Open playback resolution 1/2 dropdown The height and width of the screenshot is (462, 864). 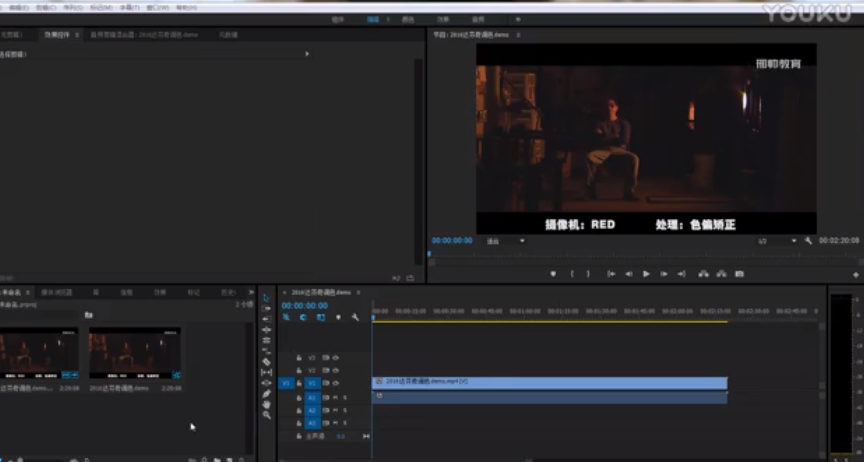(777, 241)
